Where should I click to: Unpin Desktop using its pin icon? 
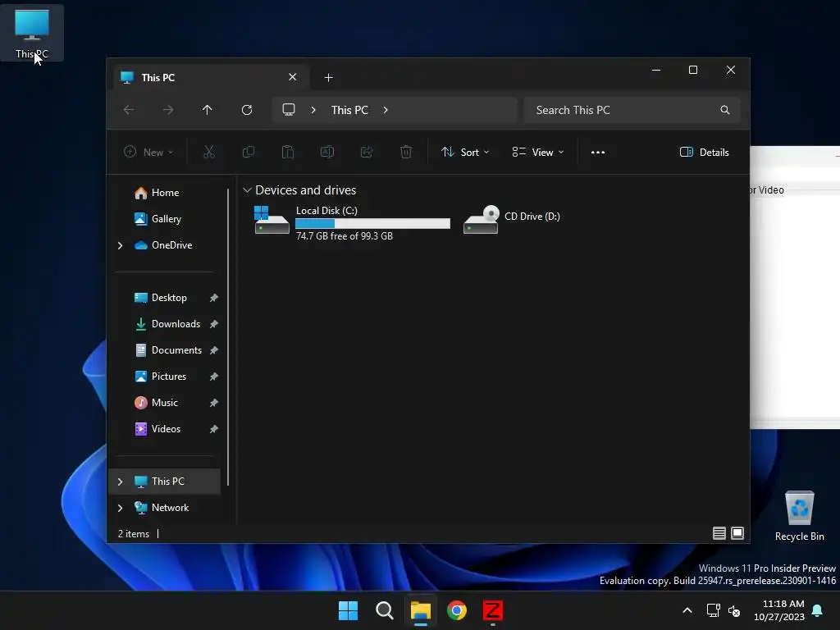pyautogui.click(x=214, y=298)
